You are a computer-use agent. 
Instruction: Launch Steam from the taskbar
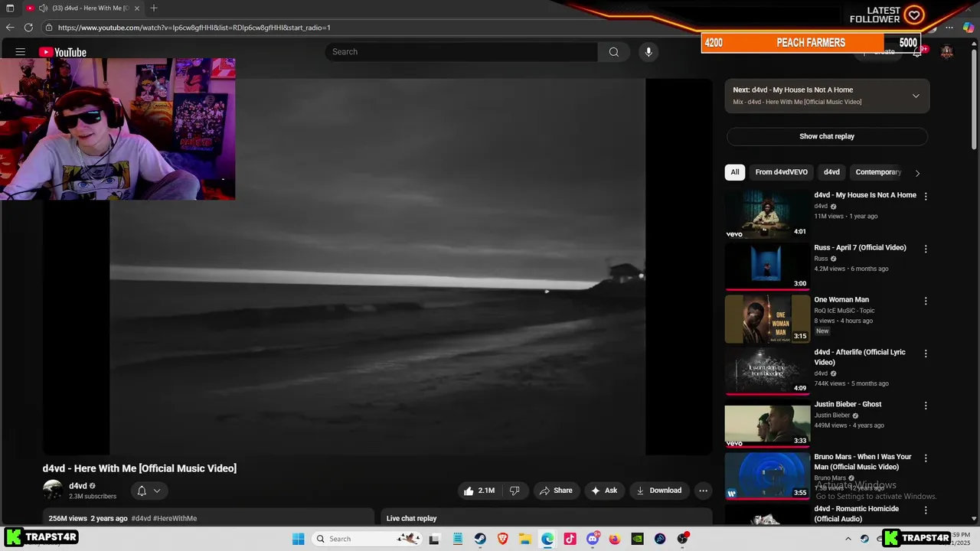coord(480,539)
